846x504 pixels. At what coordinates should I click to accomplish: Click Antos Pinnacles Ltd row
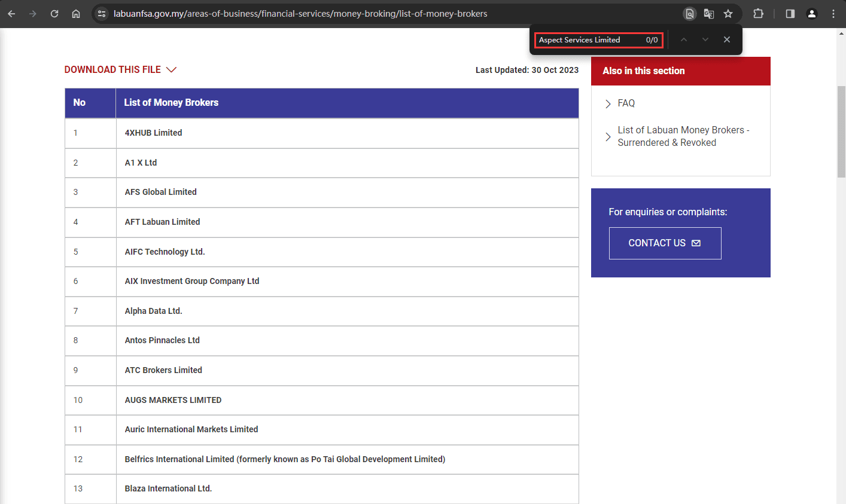(x=322, y=340)
